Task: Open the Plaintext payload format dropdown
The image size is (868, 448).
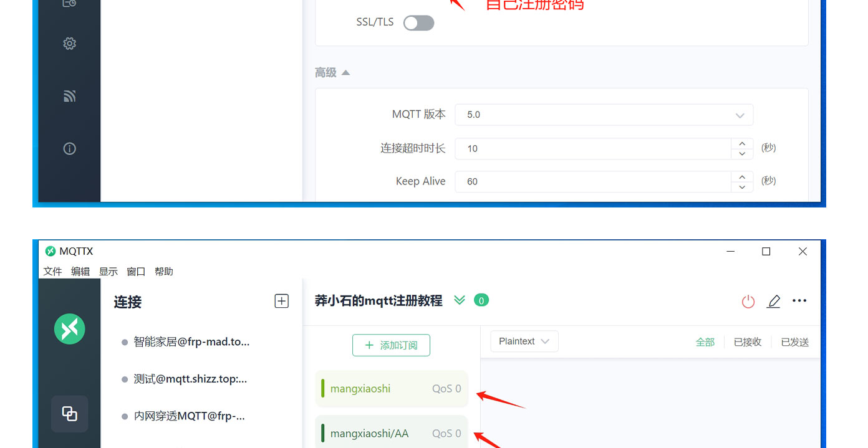Action: [x=524, y=341]
